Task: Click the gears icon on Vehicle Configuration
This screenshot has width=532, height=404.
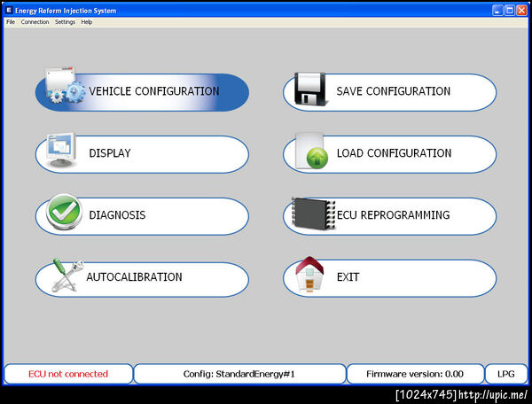Action: click(x=65, y=85)
